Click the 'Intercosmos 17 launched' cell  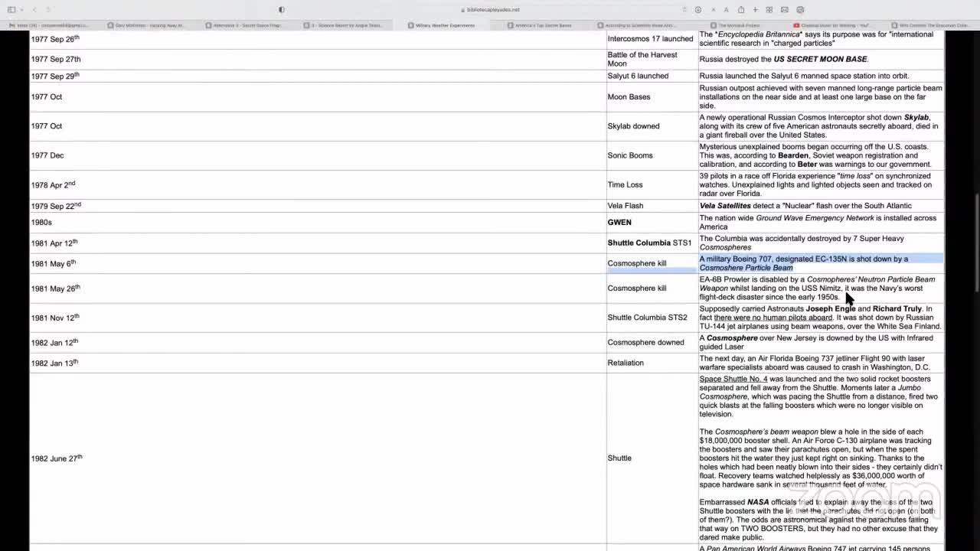click(652, 38)
